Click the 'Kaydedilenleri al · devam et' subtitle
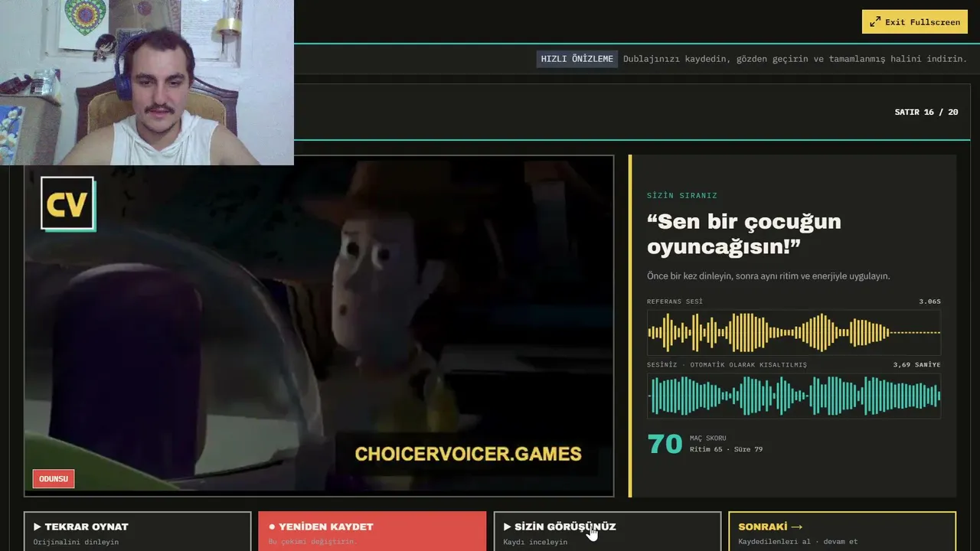This screenshot has height=551, width=980. click(x=798, y=542)
